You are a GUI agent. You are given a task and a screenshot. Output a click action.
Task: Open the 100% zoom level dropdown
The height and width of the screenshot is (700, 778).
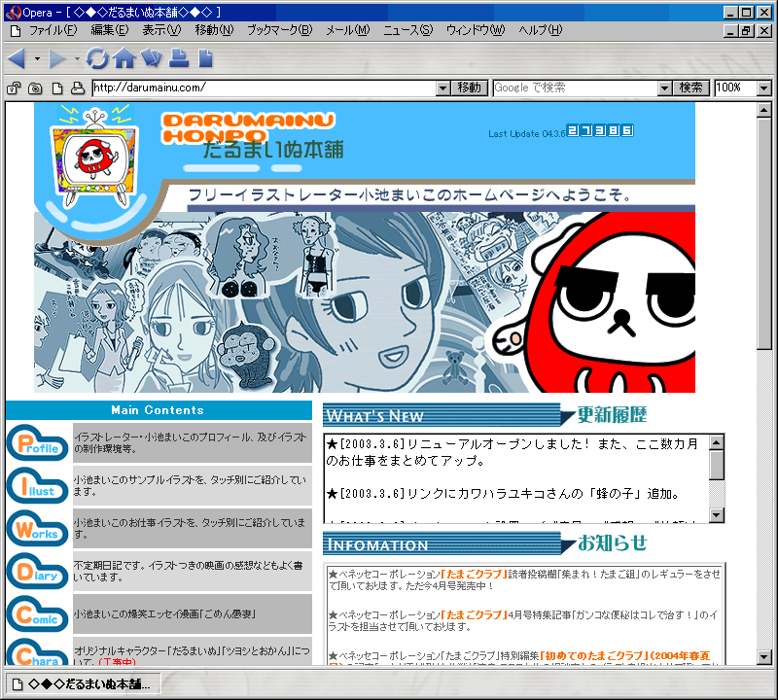764,88
